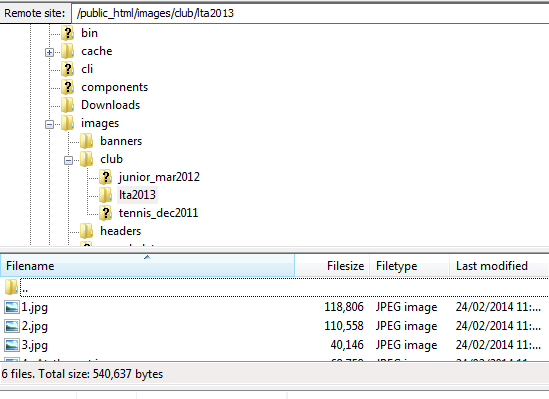This screenshot has width=549, height=399.
Task: Select the banners folder in tree
Action: (x=121, y=141)
